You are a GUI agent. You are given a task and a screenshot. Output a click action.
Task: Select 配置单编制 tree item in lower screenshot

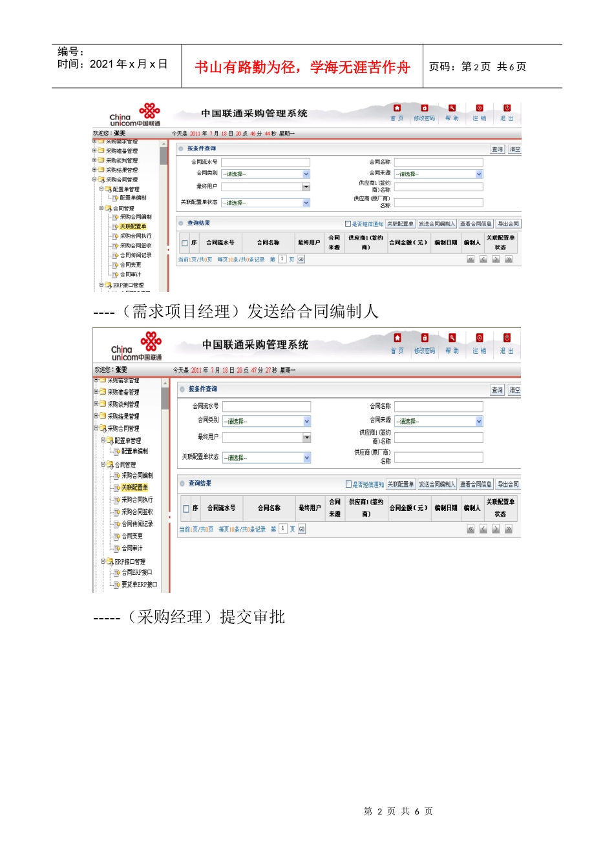pyautogui.click(x=134, y=451)
